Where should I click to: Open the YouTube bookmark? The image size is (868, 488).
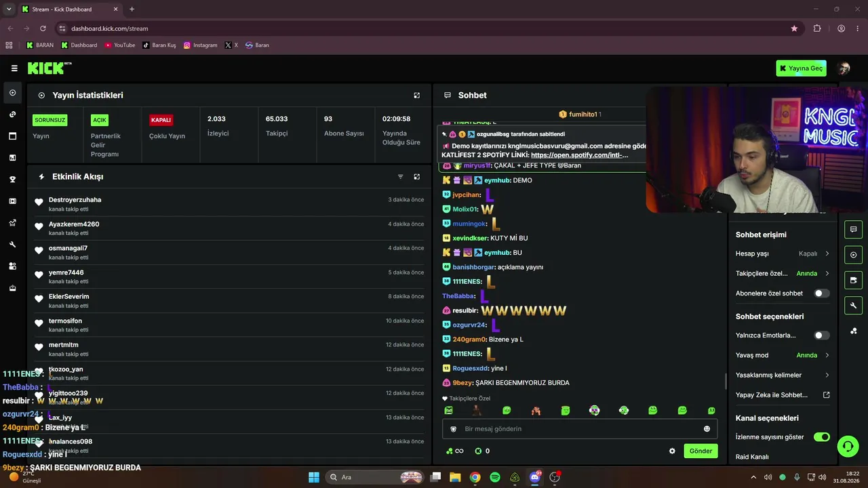[119, 45]
